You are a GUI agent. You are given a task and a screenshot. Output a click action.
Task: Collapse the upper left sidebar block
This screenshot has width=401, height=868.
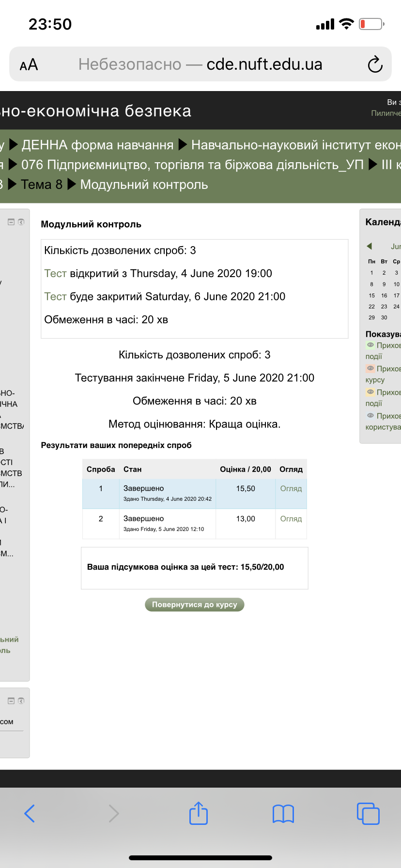[11, 222]
